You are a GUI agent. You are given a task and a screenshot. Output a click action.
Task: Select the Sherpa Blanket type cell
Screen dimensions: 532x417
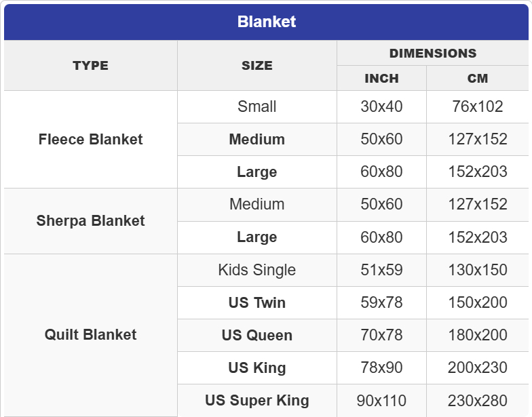tap(90, 221)
